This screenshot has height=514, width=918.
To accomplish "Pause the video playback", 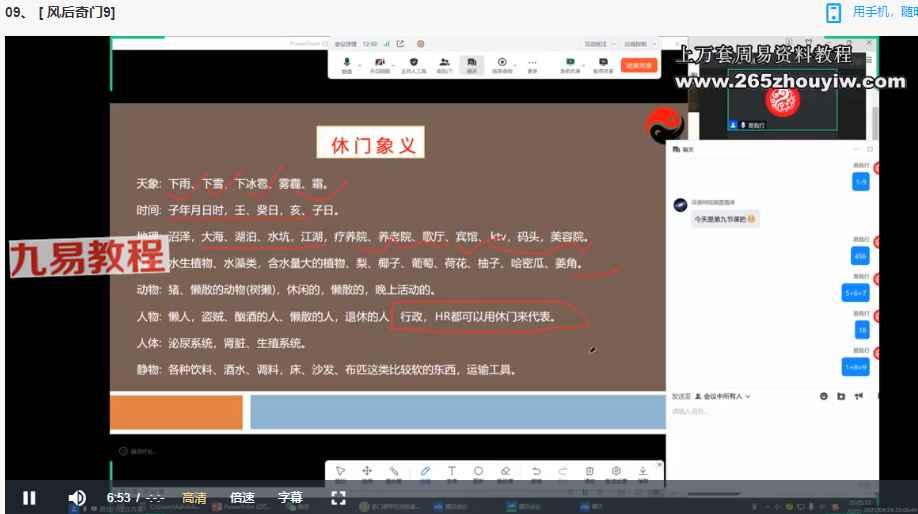I will click(x=29, y=498).
